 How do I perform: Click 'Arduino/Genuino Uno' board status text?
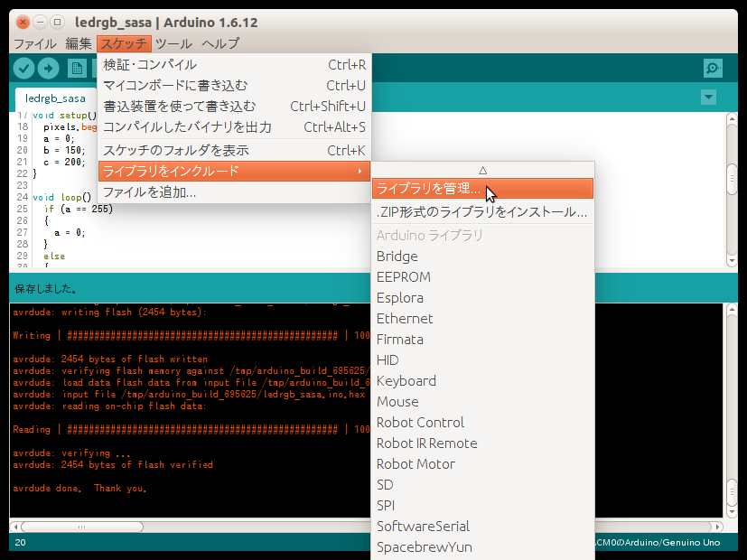672,542
